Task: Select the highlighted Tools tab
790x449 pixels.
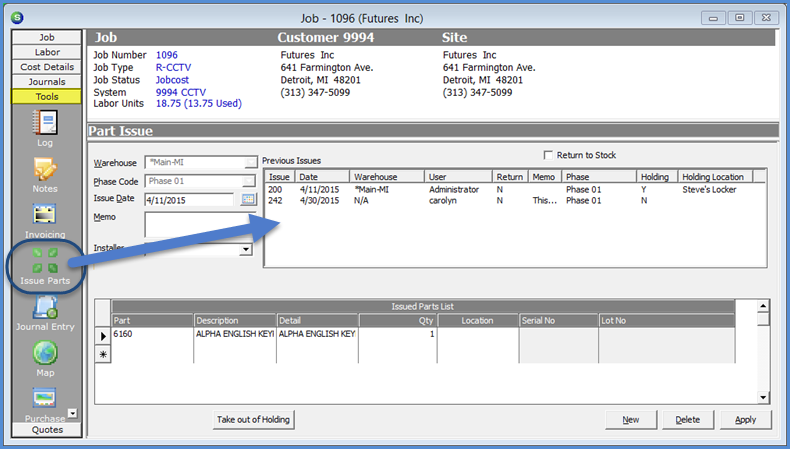Action: tap(47, 96)
